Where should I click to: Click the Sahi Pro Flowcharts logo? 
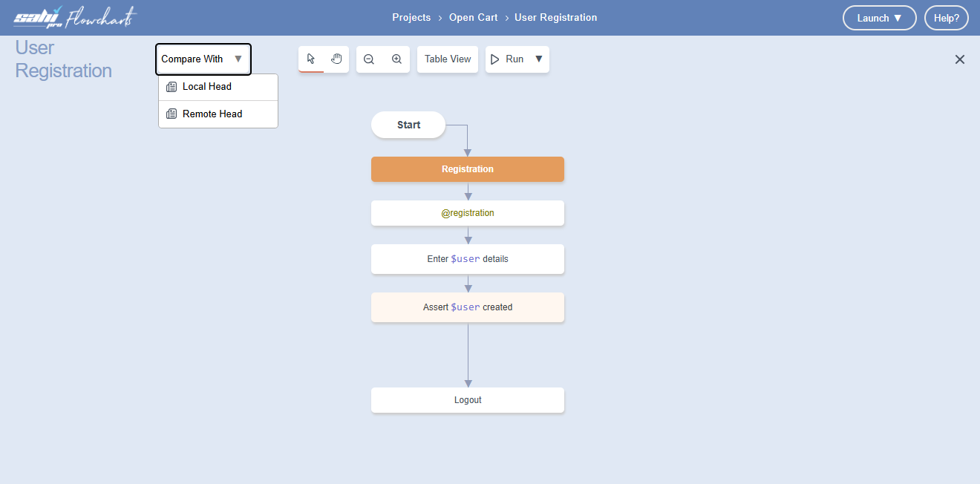click(75, 18)
